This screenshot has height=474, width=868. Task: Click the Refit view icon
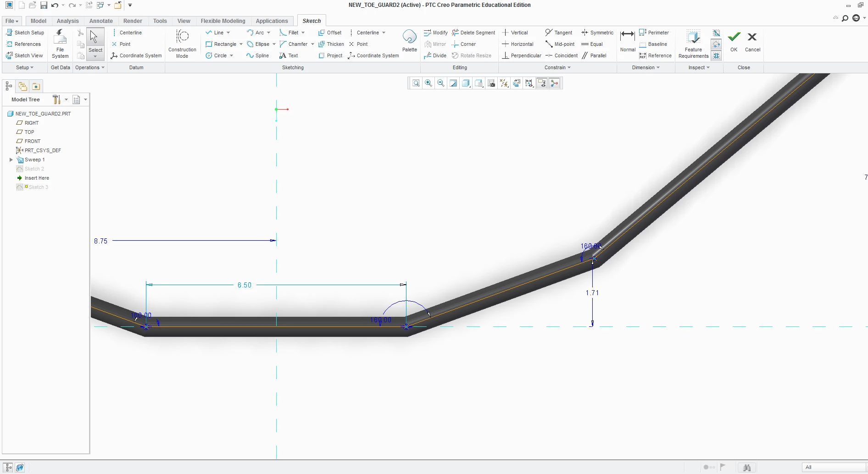[416, 83]
